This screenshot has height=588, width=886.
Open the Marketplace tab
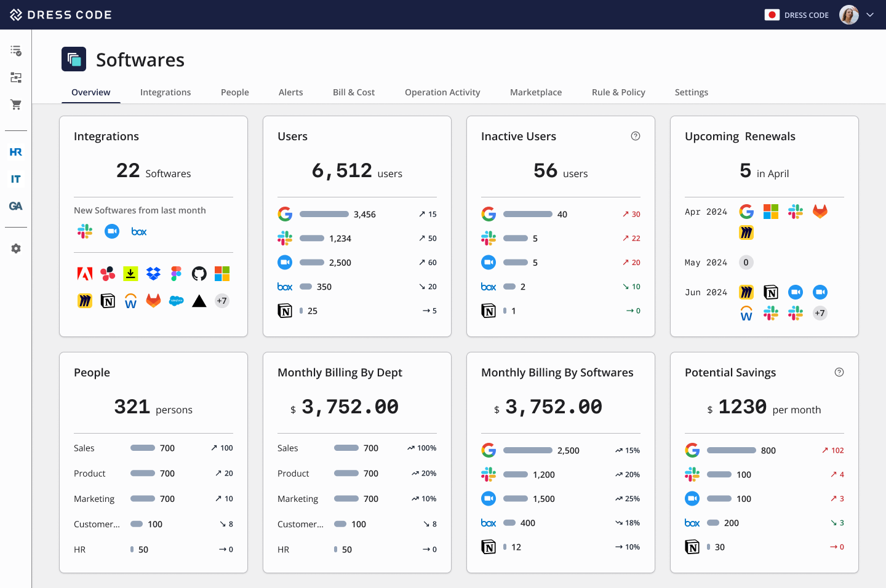536,92
